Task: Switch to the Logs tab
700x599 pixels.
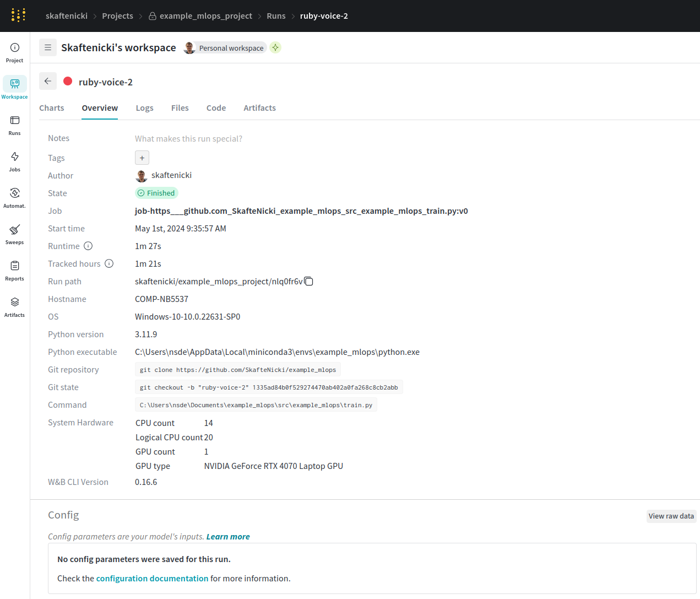Action: coord(144,108)
